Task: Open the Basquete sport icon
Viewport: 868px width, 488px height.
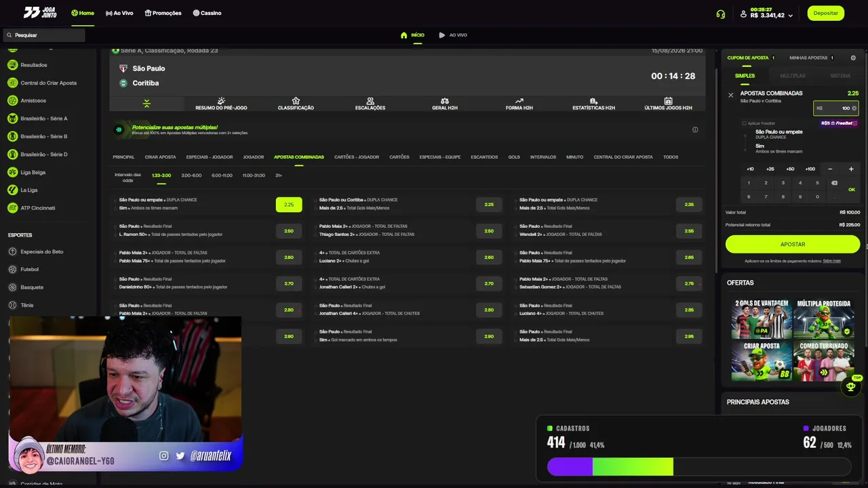Action: (12, 287)
